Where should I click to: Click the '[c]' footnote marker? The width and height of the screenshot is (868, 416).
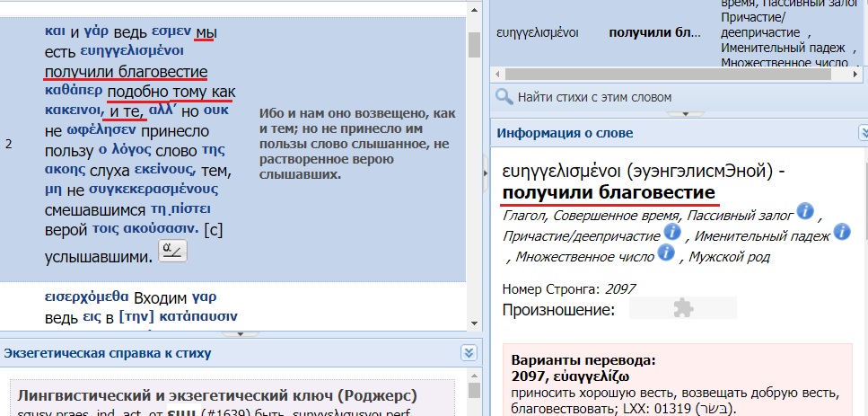tap(213, 230)
